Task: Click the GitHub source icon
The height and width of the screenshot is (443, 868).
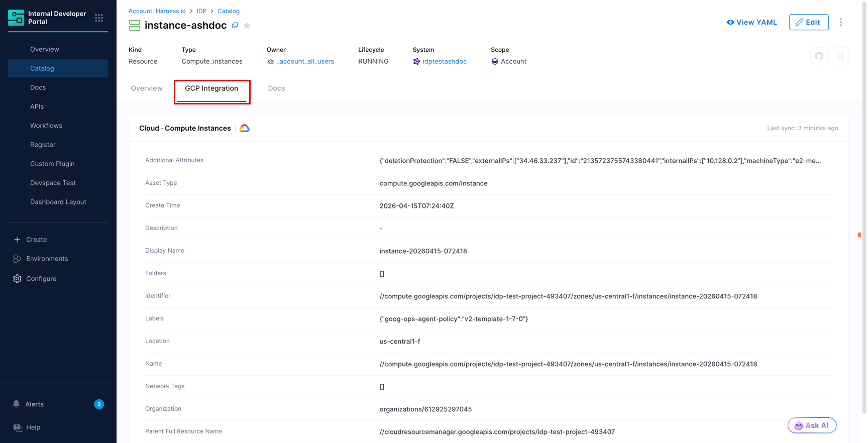Action: click(x=819, y=56)
